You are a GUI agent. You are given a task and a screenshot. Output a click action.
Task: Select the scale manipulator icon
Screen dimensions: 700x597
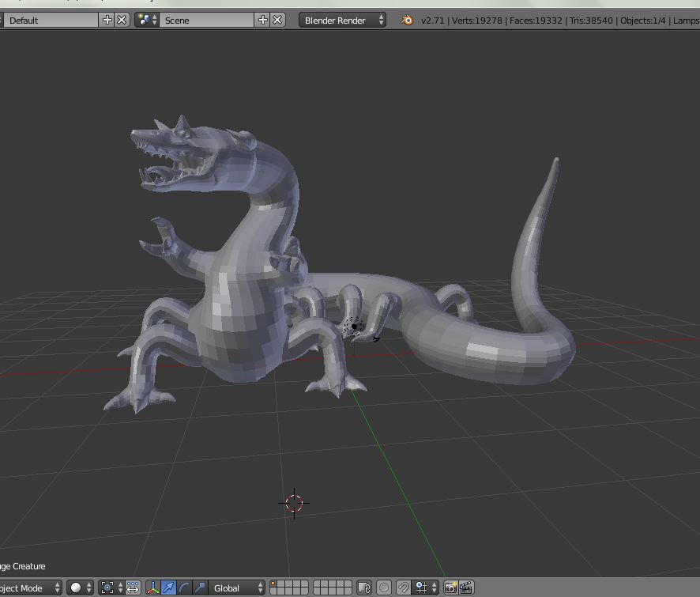pyautogui.click(x=200, y=588)
